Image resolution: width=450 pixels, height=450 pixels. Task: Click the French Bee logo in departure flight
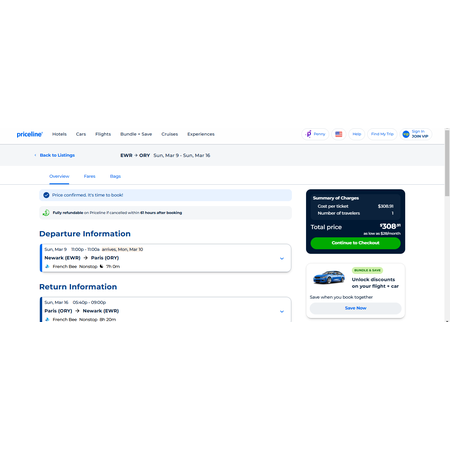pyautogui.click(x=47, y=266)
